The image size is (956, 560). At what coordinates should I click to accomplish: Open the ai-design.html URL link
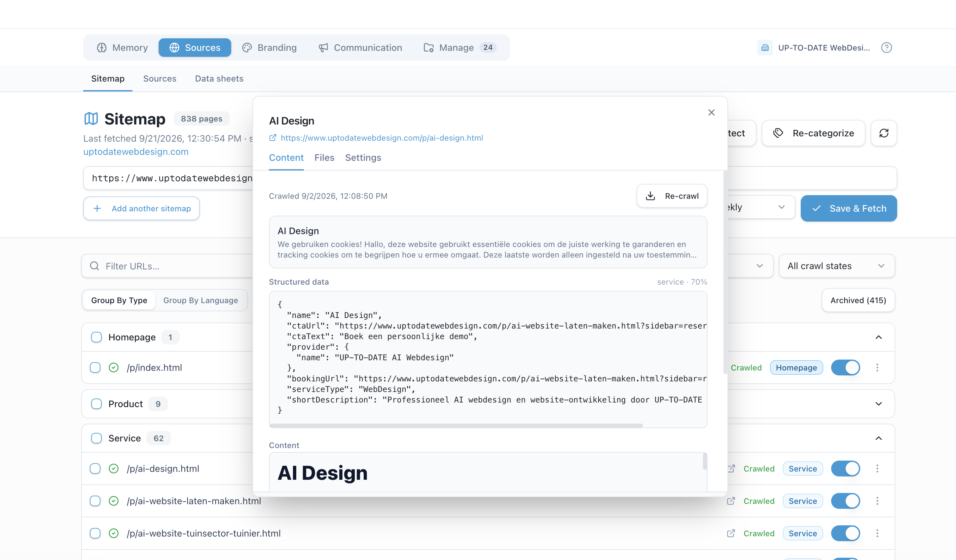click(382, 138)
